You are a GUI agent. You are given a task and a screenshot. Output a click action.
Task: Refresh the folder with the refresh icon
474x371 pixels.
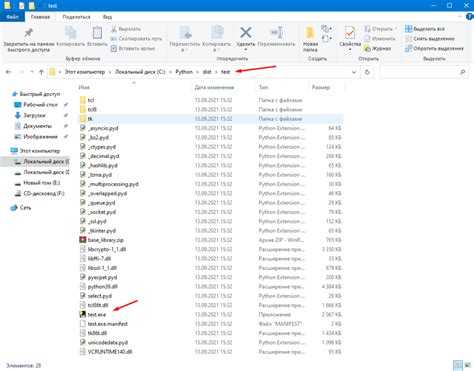tap(367, 72)
